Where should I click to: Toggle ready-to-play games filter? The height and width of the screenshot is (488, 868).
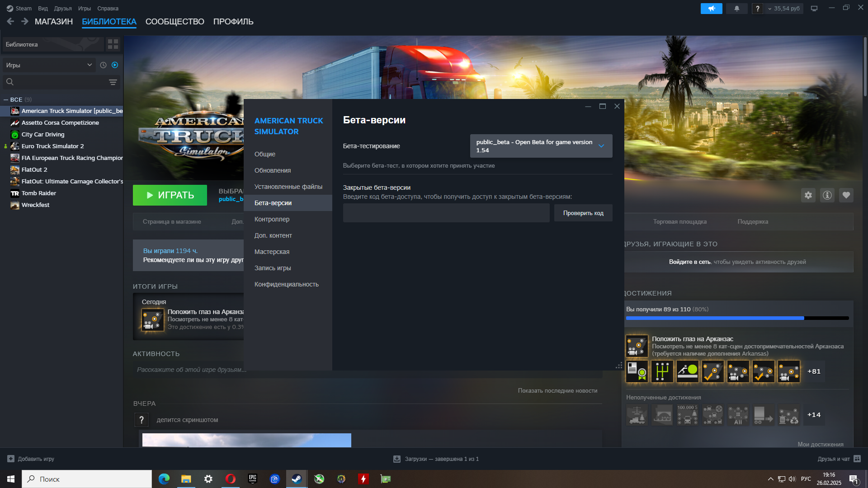pyautogui.click(x=115, y=65)
